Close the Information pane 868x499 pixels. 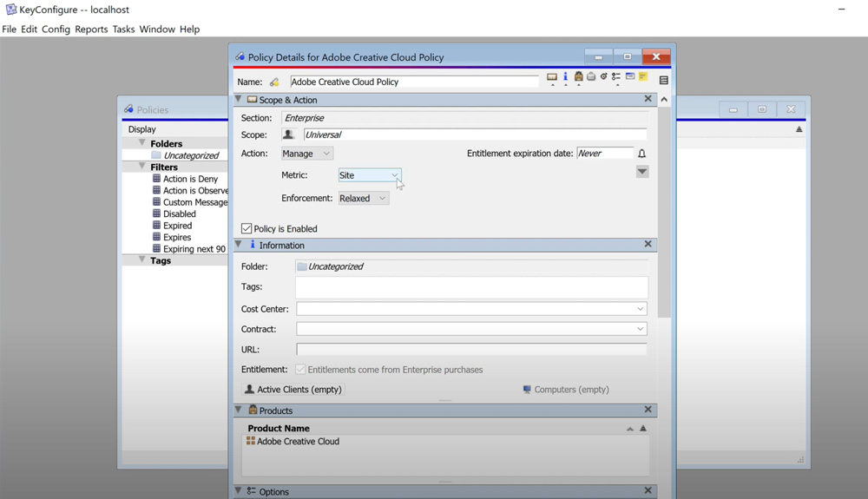pos(648,244)
